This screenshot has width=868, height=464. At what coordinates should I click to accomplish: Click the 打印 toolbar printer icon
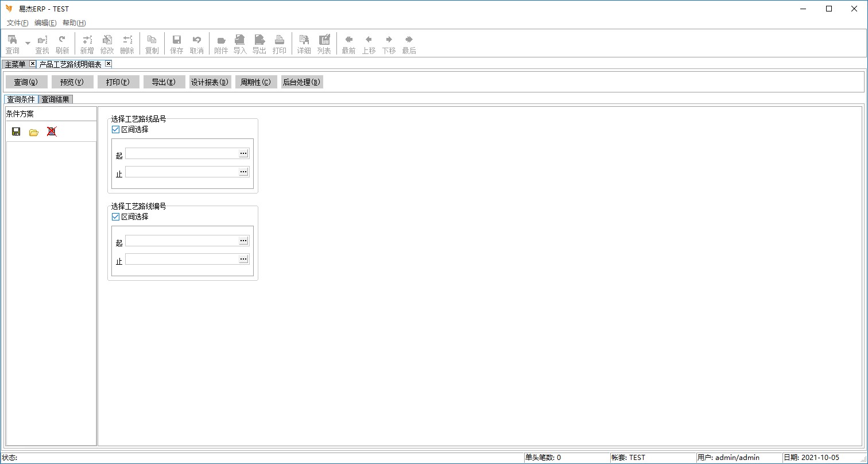pyautogui.click(x=280, y=44)
